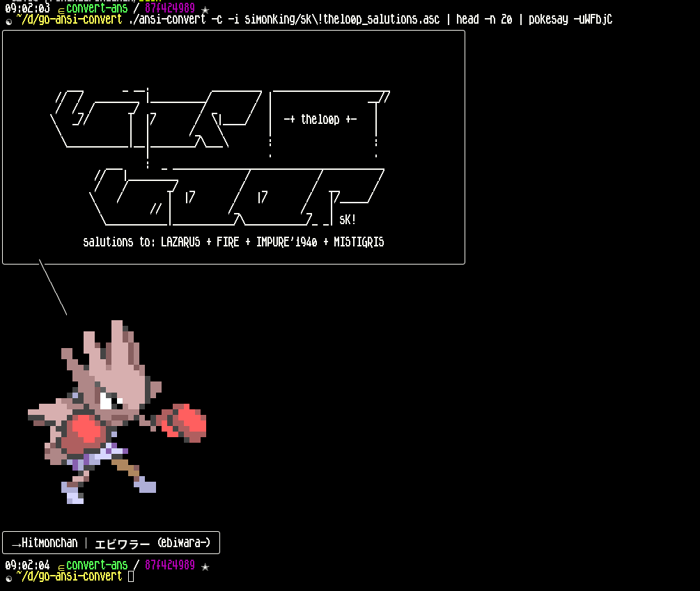Screen dimensions: 700x591
Task: Click the block cursor at the bottom prompt
Action: pyautogui.click(x=131, y=576)
